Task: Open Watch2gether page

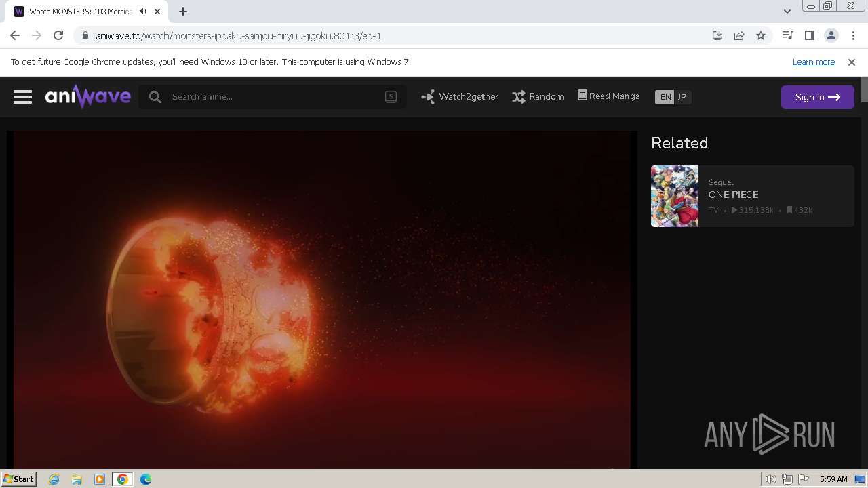Action: (459, 97)
